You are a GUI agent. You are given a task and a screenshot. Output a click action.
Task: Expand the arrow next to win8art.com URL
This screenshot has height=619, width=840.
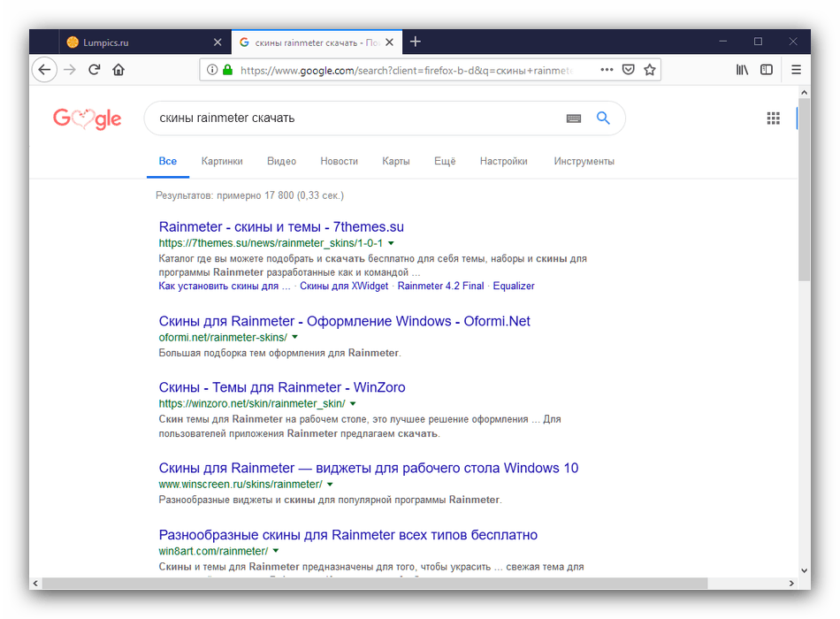pyautogui.click(x=276, y=551)
